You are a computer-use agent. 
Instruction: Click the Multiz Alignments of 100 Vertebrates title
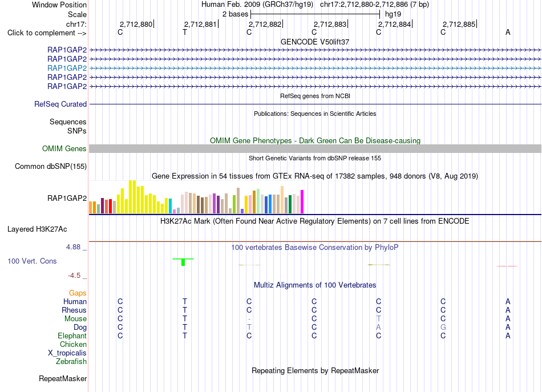tap(315, 285)
